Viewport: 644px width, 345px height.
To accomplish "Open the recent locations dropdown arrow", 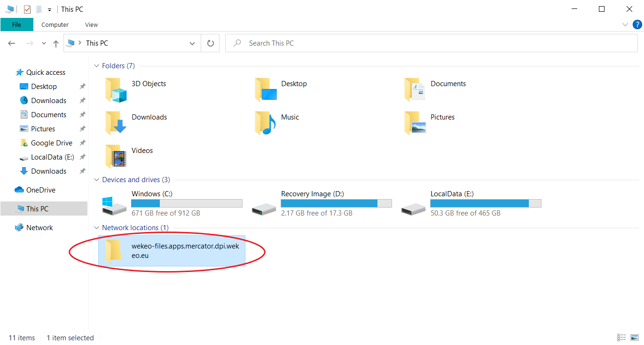I will tap(44, 43).
